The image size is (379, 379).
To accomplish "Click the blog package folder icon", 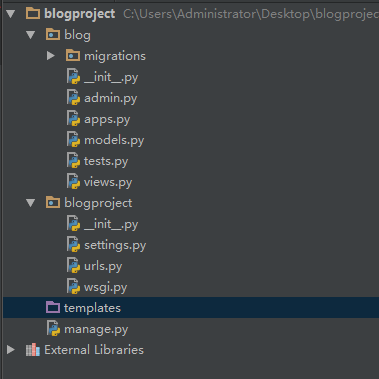I will click(x=53, y=35).
